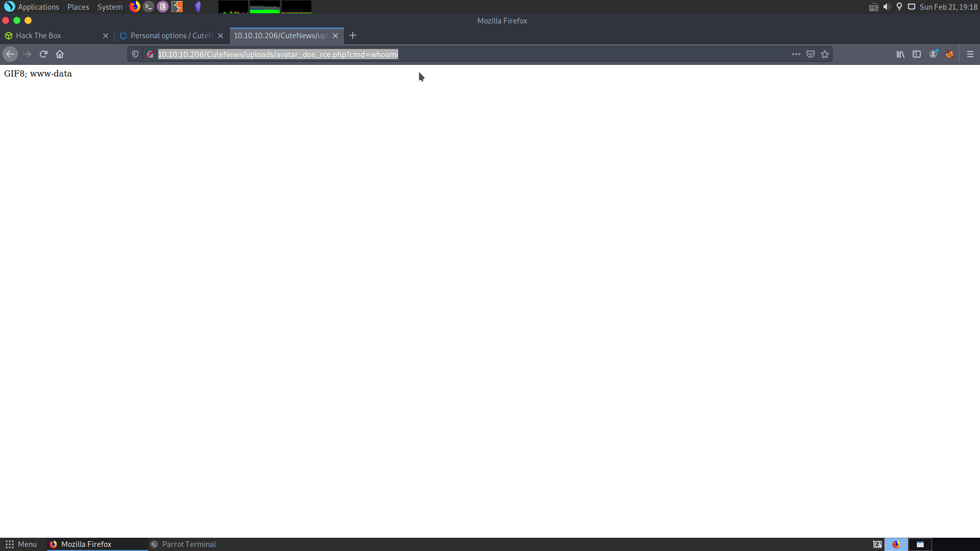Viewport: 980px width, 551px height.
Task: Save page to Pocket
Action: [x=811, y=54]
